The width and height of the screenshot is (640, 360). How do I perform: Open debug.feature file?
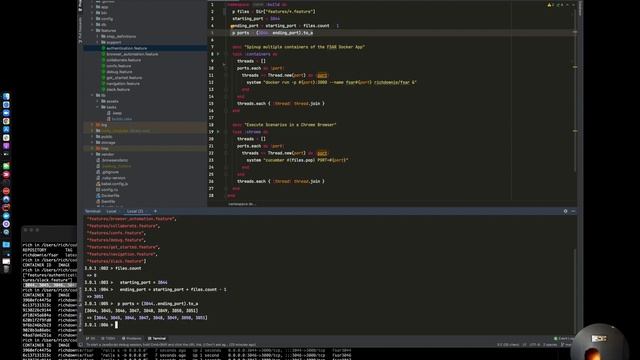(119, 72)
